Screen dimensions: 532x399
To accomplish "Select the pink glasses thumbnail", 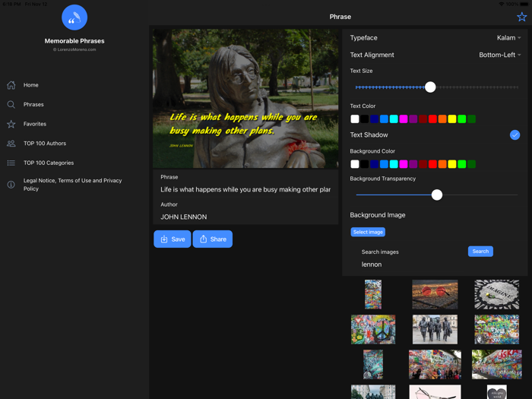I will (435, 392).
